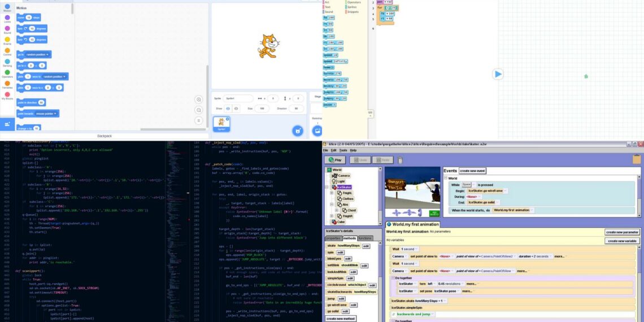Viewport: 644px width, 322px height.
Task: Open the Help menu in Alice
Action: point(353,150)
